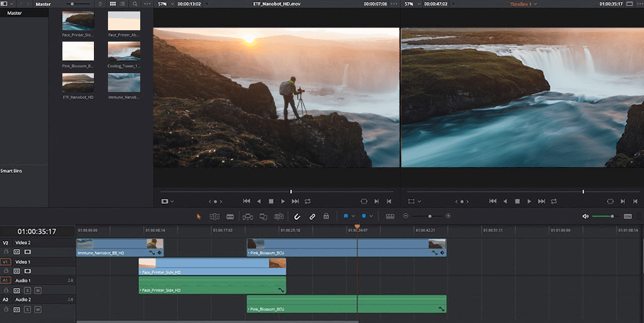Image resolution: width=644 pixels, height=323 pixels.
Task: Click the media pool search magnifier
Action: (x=135, y=4)
